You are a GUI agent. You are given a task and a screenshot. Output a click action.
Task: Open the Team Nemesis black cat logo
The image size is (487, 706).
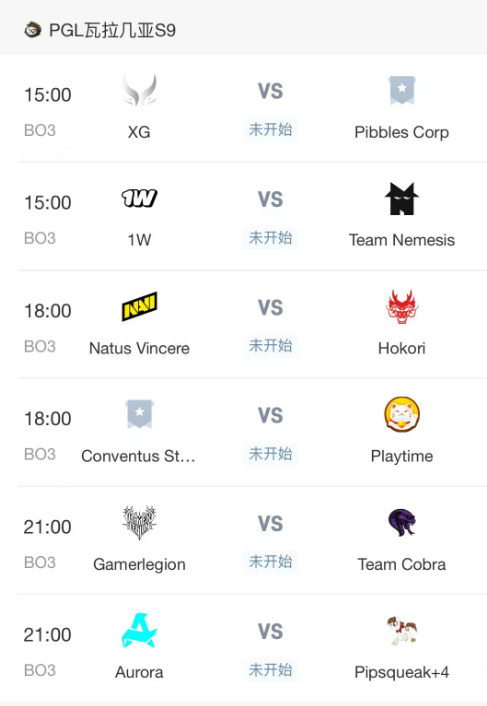pyautogui.click(x=402, y=199)
